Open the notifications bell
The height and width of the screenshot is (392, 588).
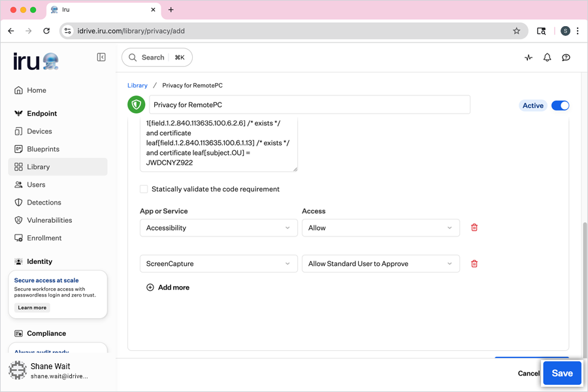(547, 57)
